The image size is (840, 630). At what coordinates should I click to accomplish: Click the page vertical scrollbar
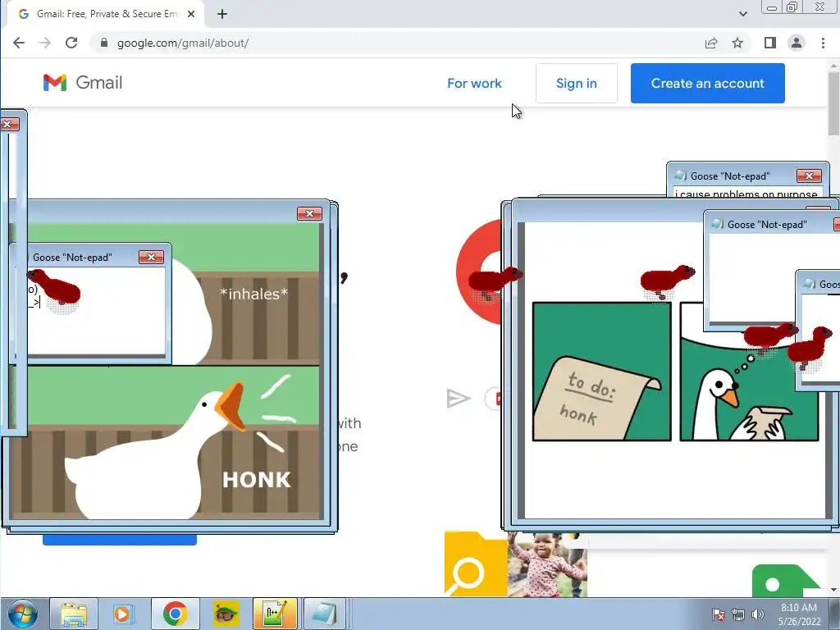click(x=833, y=102)
